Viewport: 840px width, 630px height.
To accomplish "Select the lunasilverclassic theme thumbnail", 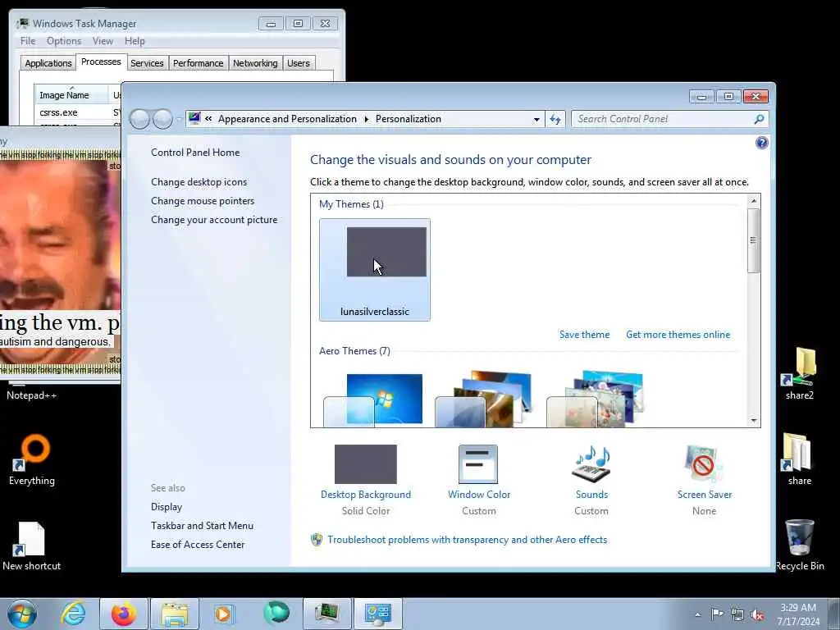I will coord(374,270).
